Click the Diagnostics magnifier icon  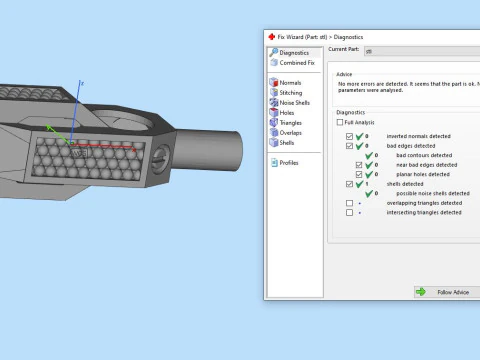pyautogui.click(x=274, y=52)
